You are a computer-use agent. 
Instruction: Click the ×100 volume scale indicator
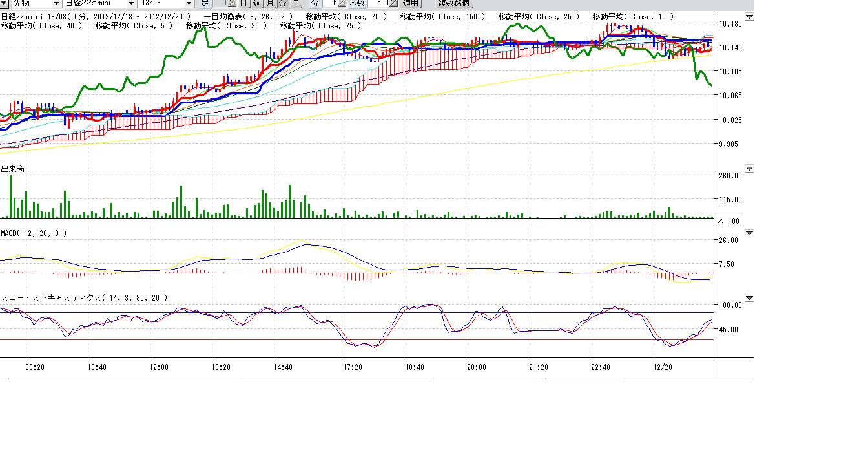pos(729,221)
